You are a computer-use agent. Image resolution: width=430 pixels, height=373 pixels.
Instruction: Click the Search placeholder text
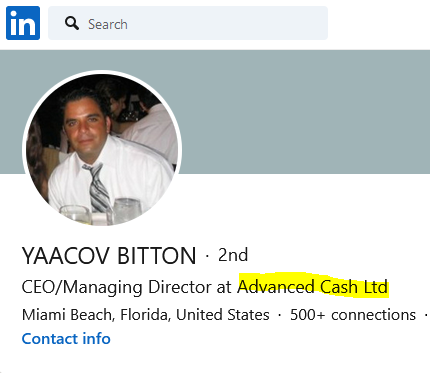pyautogui.click(x=108, y=24)
